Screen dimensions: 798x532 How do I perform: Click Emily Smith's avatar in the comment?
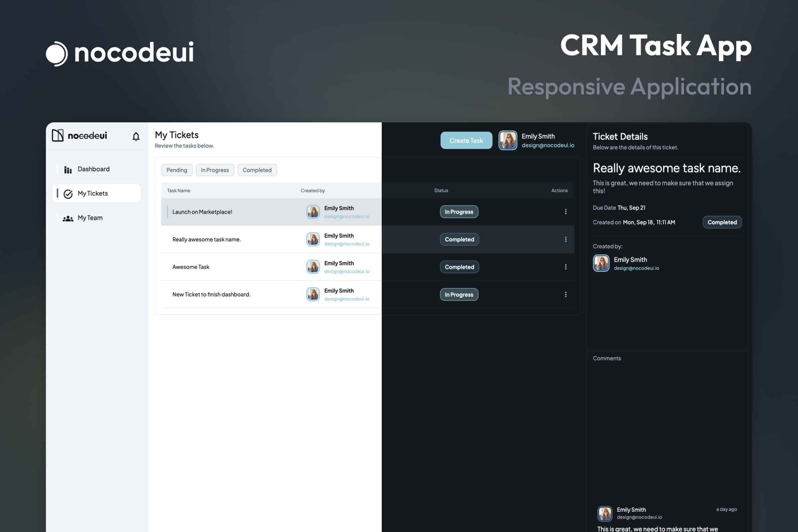(x=605, y=514)
